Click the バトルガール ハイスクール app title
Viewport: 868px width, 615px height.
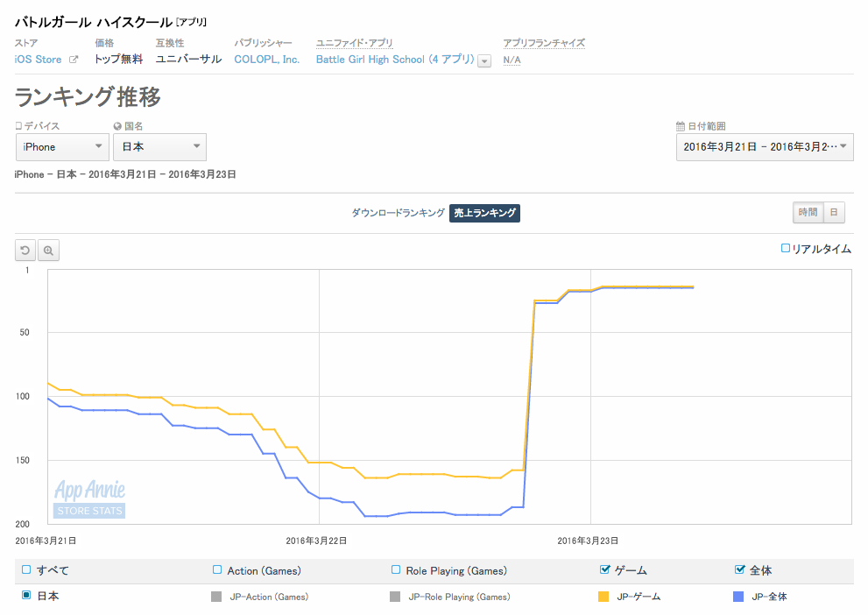(x=94, y=22)
